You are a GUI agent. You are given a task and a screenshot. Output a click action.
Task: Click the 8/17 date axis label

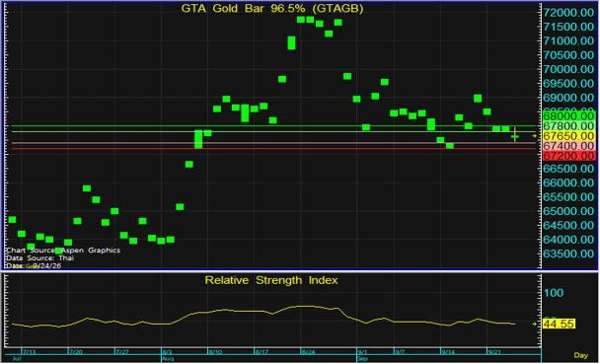pos(262,352)
